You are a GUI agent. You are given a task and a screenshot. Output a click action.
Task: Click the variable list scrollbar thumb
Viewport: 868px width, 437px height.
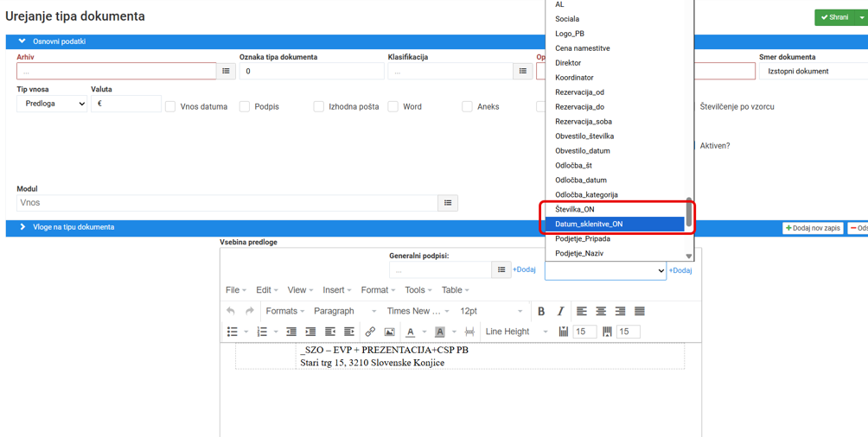[689, 212]
